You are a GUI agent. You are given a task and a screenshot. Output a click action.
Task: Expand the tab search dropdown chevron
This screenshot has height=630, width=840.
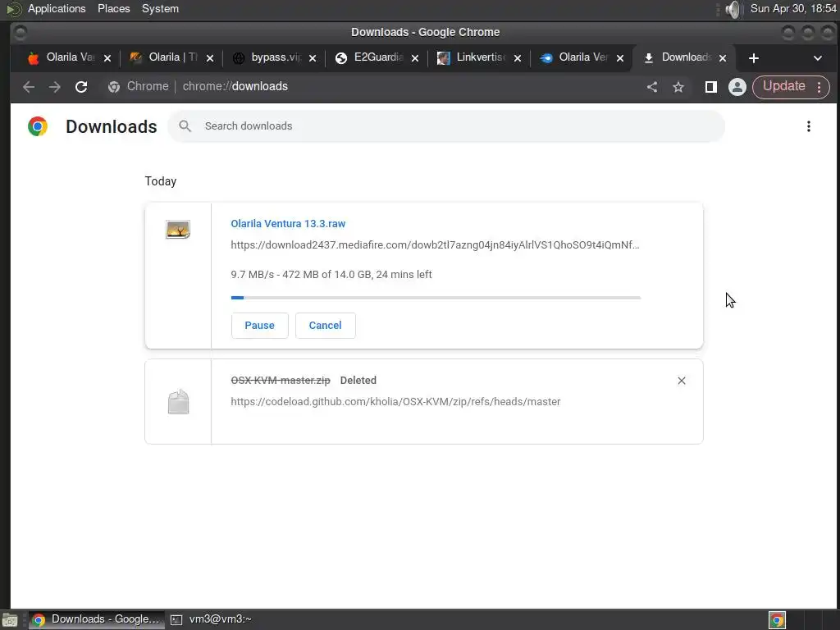tap(818, 58)
